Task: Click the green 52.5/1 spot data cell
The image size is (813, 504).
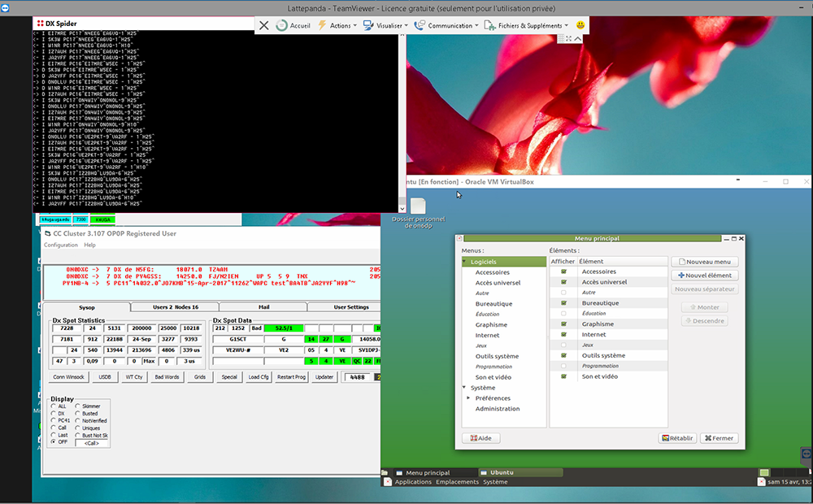Action: (284, 328)
